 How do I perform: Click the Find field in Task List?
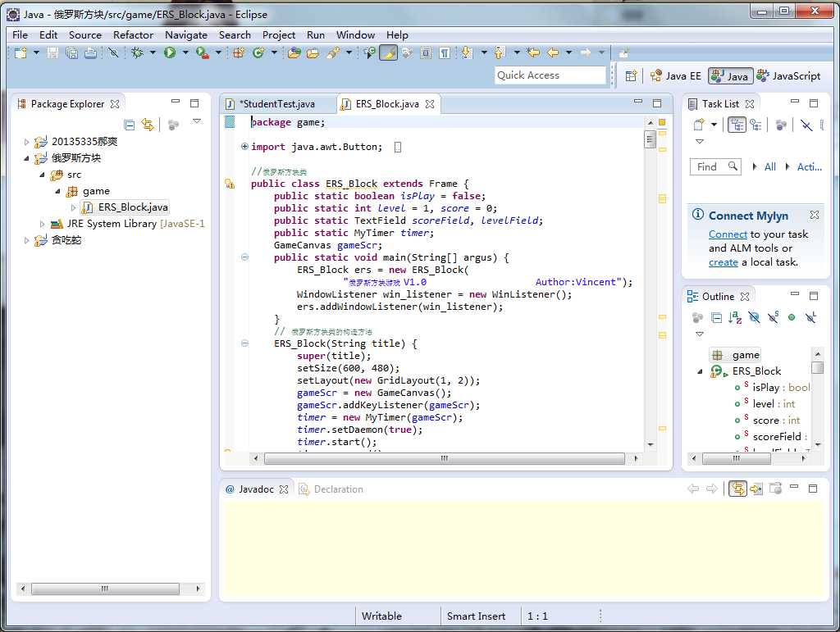pos(715,167)
